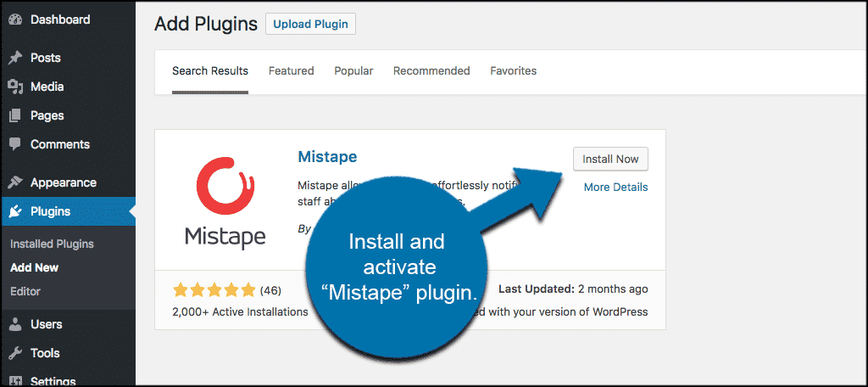Click the Dashboard gauge icon
Screen dimensions: 868x387
(x=14, y=19)
